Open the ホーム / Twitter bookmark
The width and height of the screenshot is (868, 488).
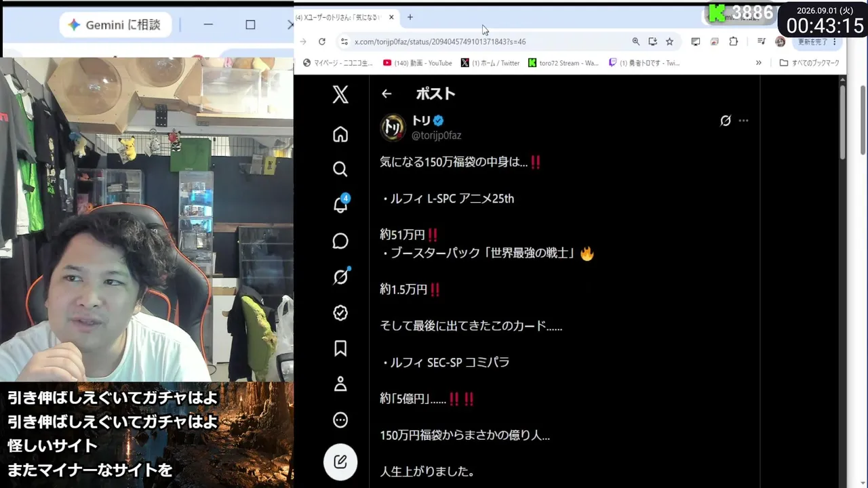pos(490,63)
